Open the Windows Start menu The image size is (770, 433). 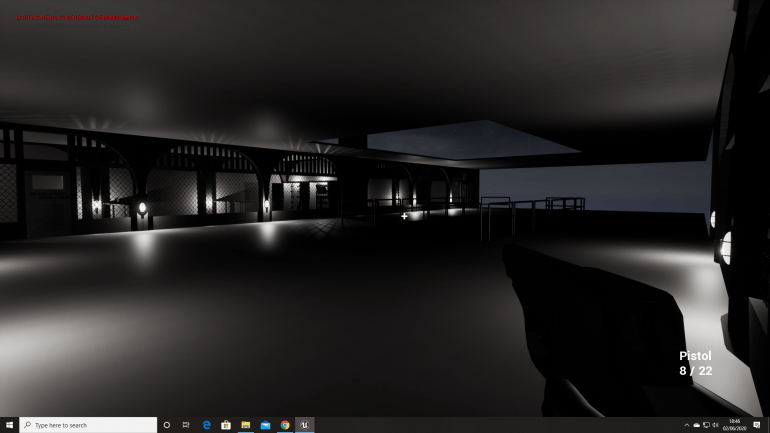click(9, 425)
